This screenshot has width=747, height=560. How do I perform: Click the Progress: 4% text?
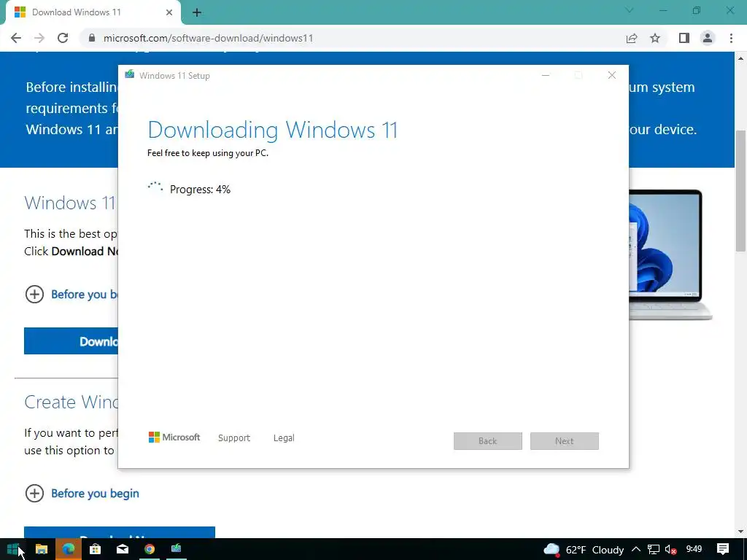tap(200, 190)
